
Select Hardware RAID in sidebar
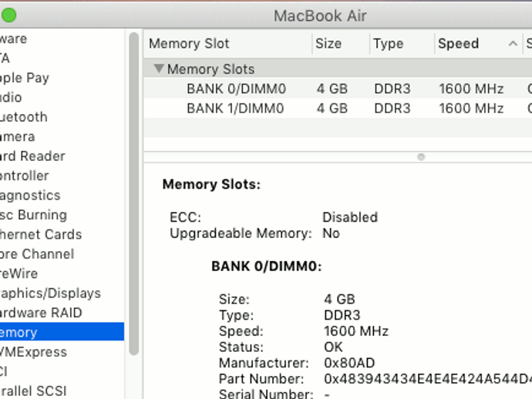tap(41, 313)
